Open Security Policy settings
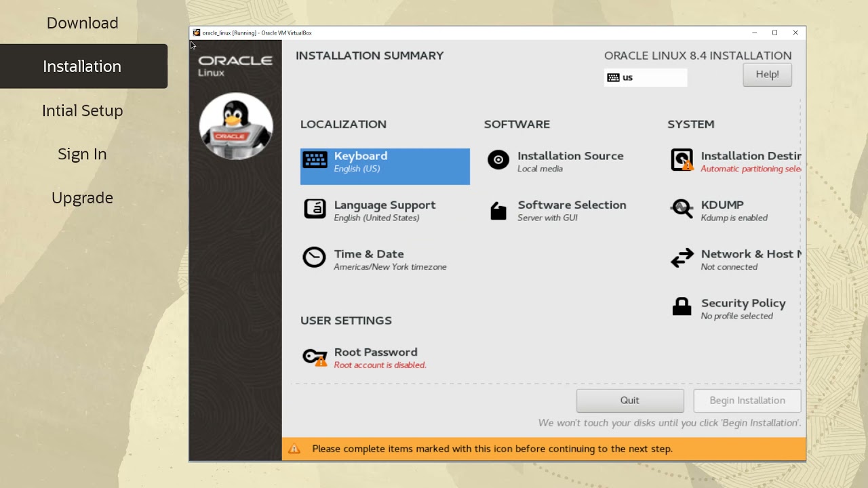868x488 pixels. pos(728,308)
